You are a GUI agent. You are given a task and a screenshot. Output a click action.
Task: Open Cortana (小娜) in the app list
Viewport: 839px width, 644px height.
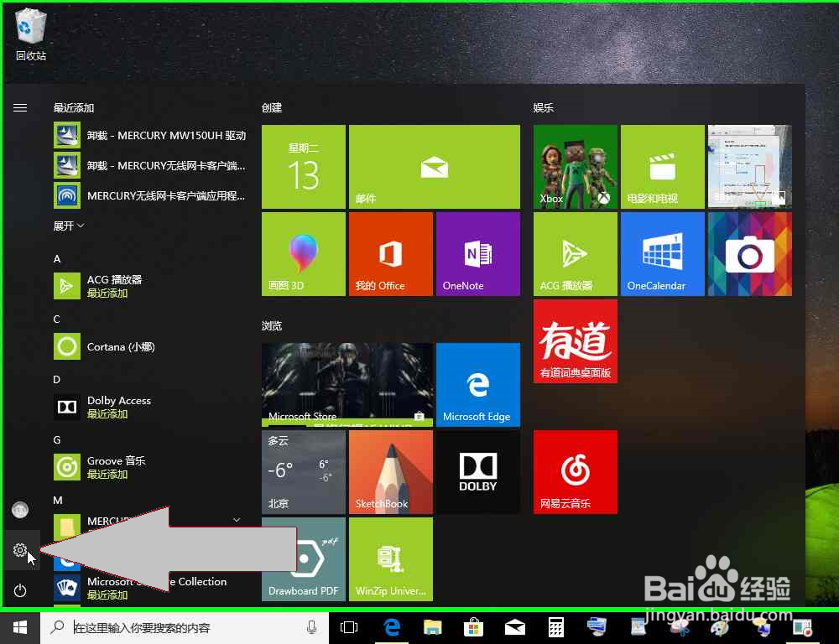[x=150, y=346]
